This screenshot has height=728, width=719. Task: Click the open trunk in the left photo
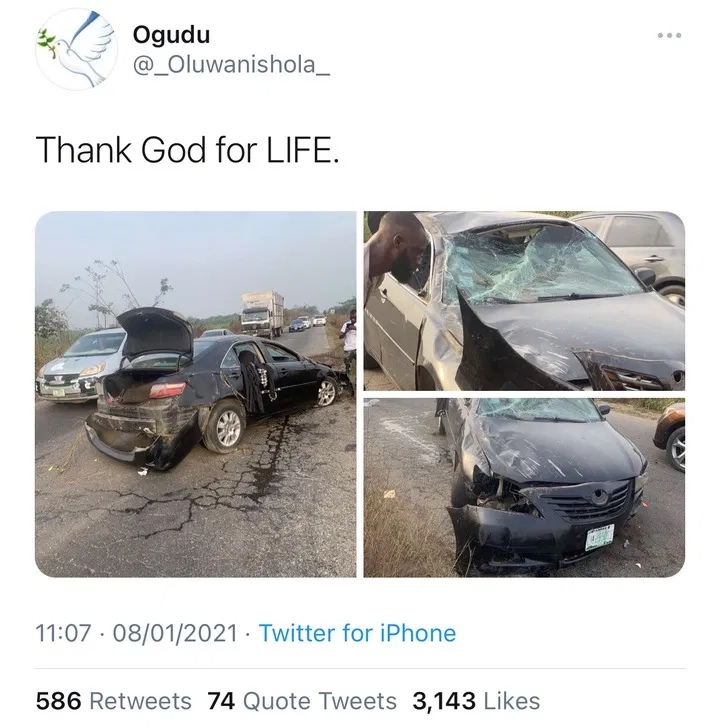(155, 330)
